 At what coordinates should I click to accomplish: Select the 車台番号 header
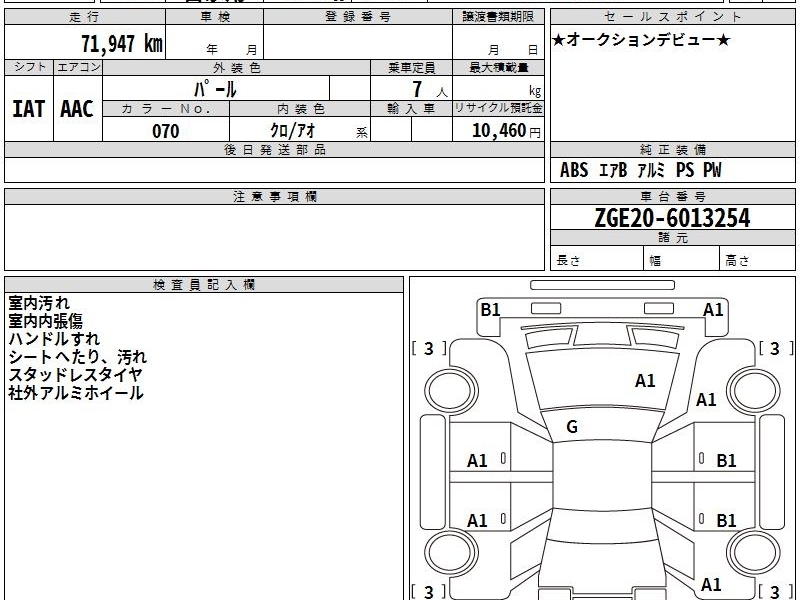[672, 196]
